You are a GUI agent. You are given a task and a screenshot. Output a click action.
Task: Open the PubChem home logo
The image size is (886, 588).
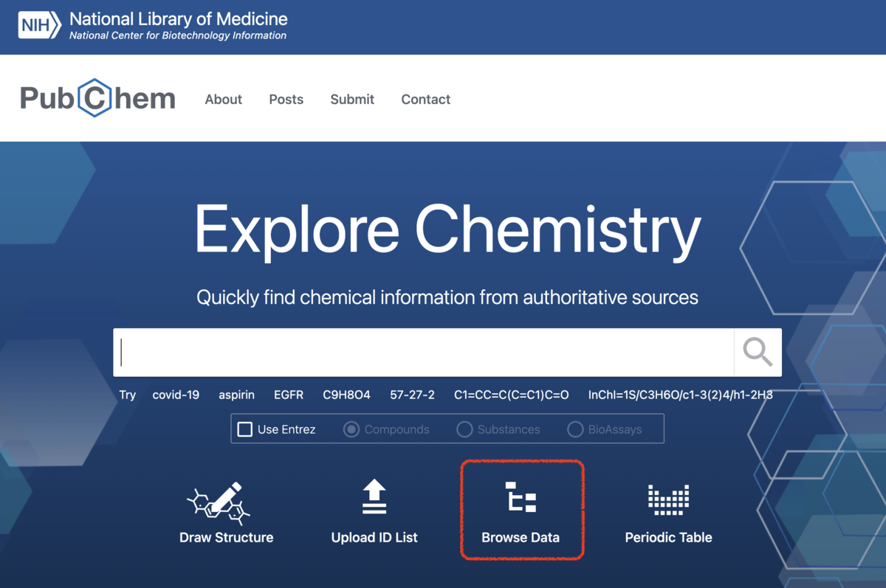(x=97, y=98)
